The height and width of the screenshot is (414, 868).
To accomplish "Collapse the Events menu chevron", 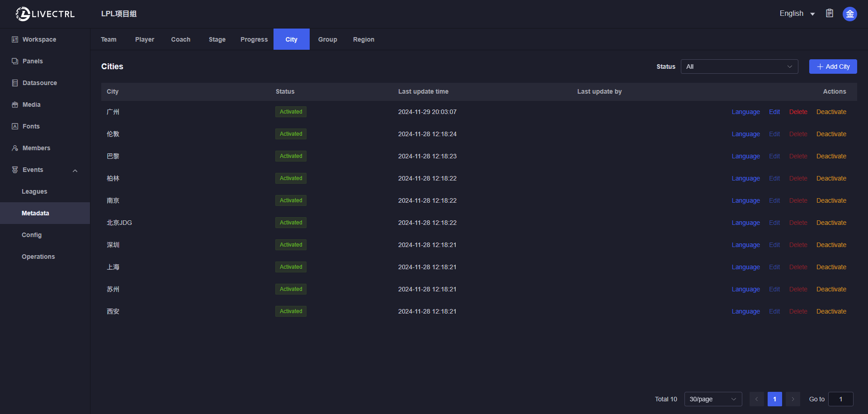I will point(75,171).
